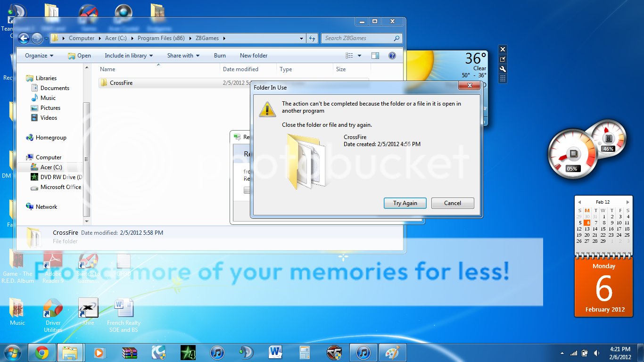Click the volume speaker icon in tray
This screenshot has height=362, width=644.
pyautogui.click(x=597, y=353)
